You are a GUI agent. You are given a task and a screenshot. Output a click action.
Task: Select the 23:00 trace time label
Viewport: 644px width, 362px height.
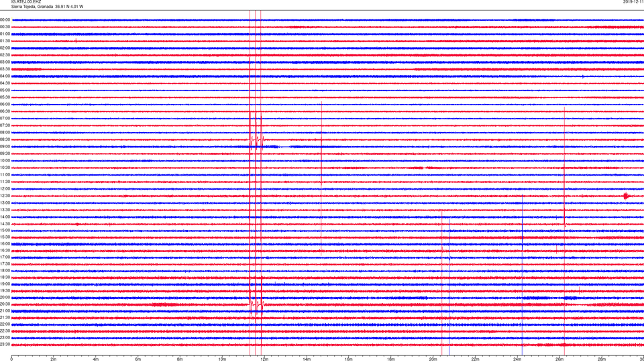coord(5,338)
